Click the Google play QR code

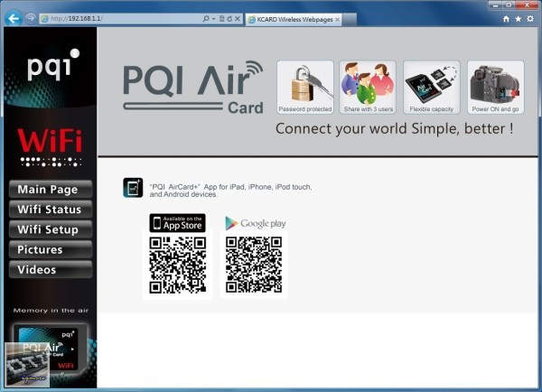[x=254, y=266]
